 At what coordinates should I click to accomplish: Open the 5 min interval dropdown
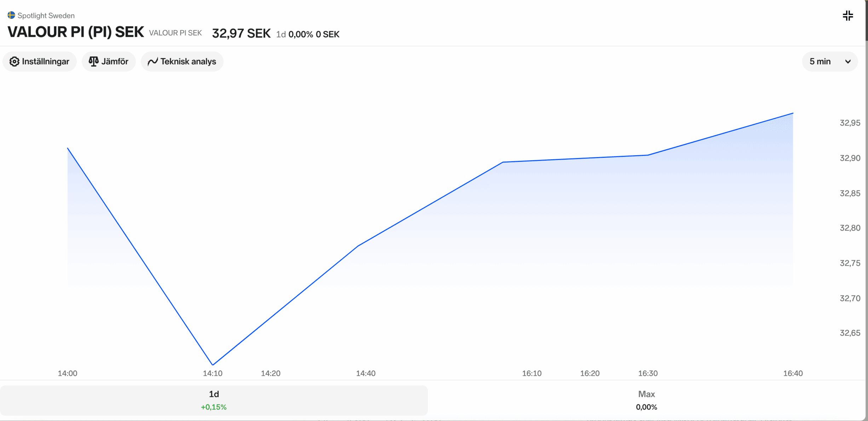(x=820, y=62)
